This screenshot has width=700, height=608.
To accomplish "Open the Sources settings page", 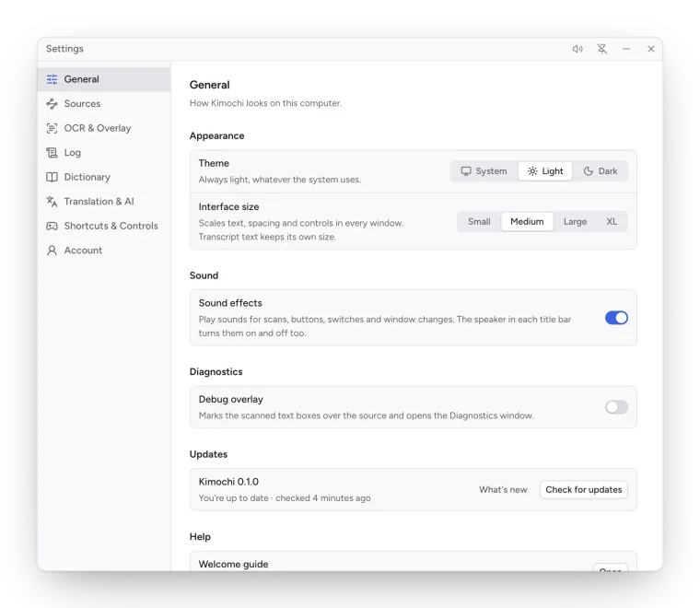I will (x=103, y=103).
